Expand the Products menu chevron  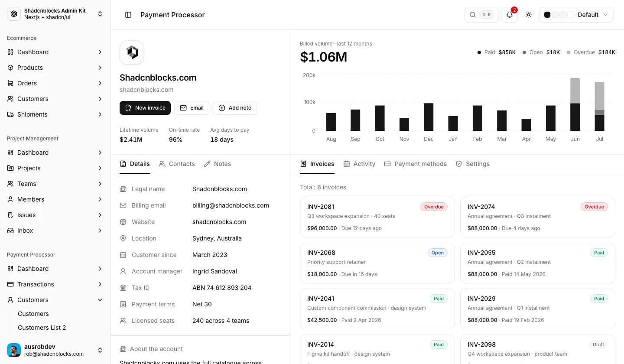click(100, 68)
